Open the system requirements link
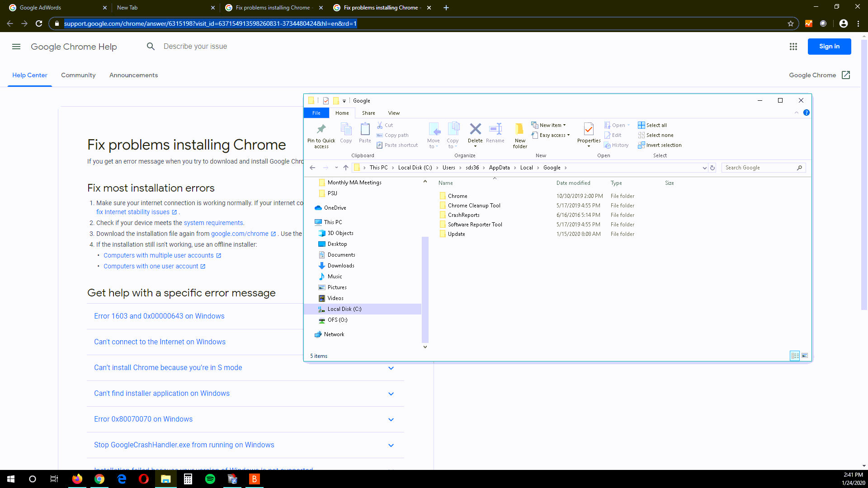 [213, 223]
